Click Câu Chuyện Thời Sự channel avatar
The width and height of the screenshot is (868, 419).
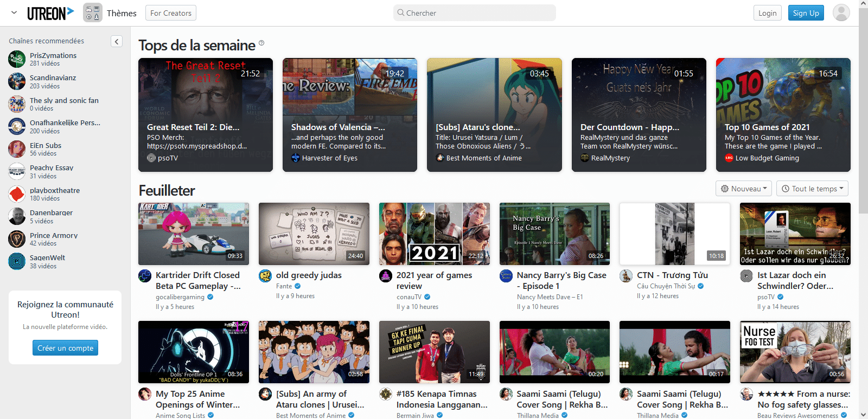point(626,276)
